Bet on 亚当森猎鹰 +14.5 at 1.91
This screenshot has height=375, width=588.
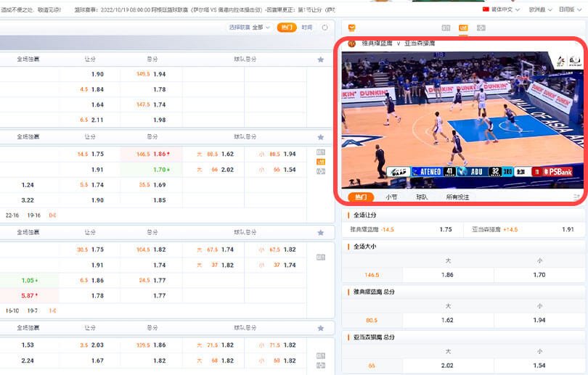(525, 229)
